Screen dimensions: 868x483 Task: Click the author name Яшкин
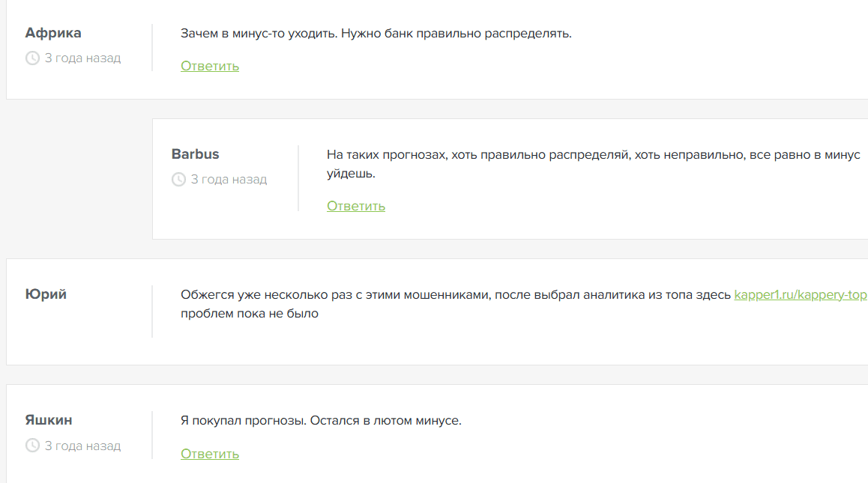coord(49,421)
